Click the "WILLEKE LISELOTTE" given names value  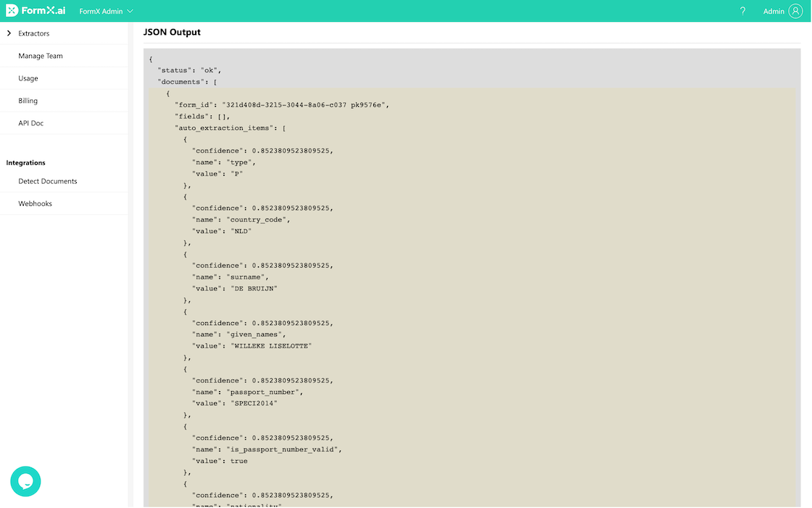[x=271, y=345]
